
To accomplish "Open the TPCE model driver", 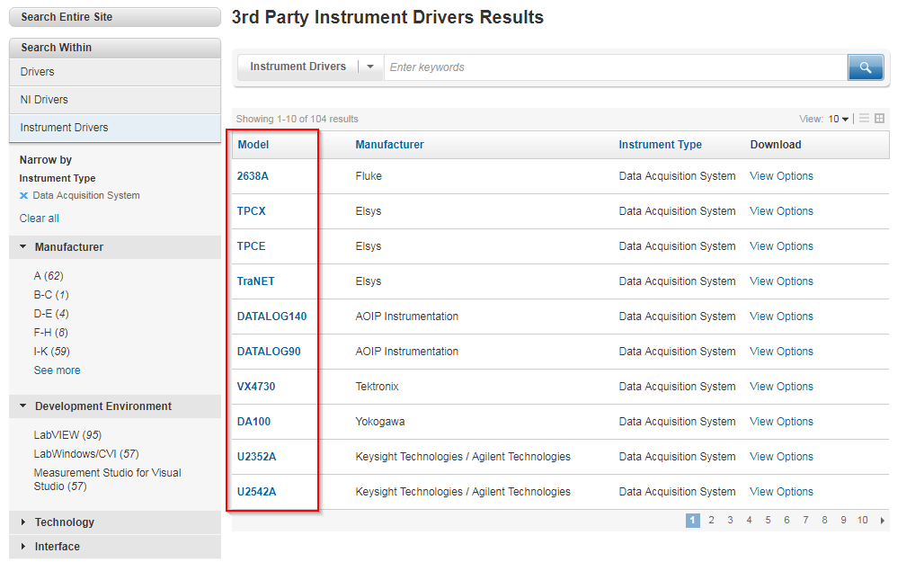I will tap(251, 246).
